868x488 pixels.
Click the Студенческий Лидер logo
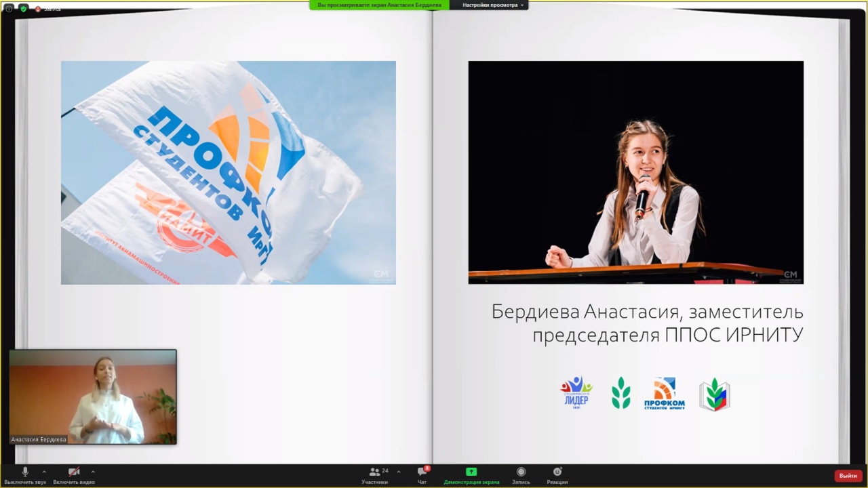576,393
